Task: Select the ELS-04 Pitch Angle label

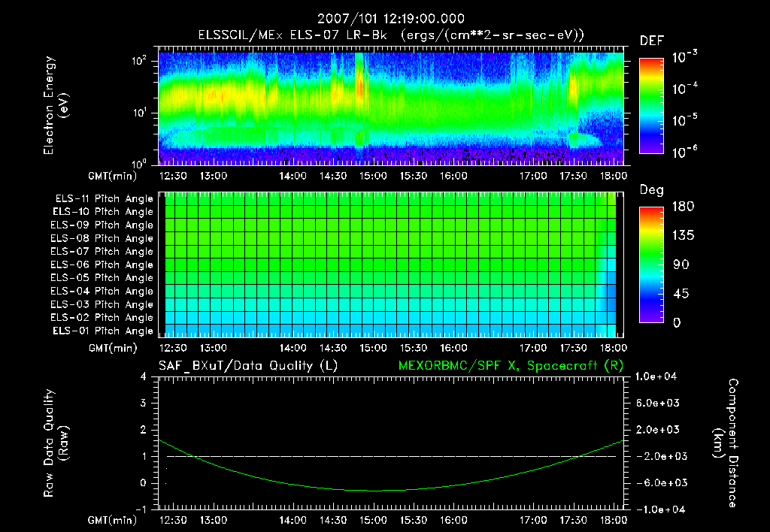Action: click(x=102, y=291)
